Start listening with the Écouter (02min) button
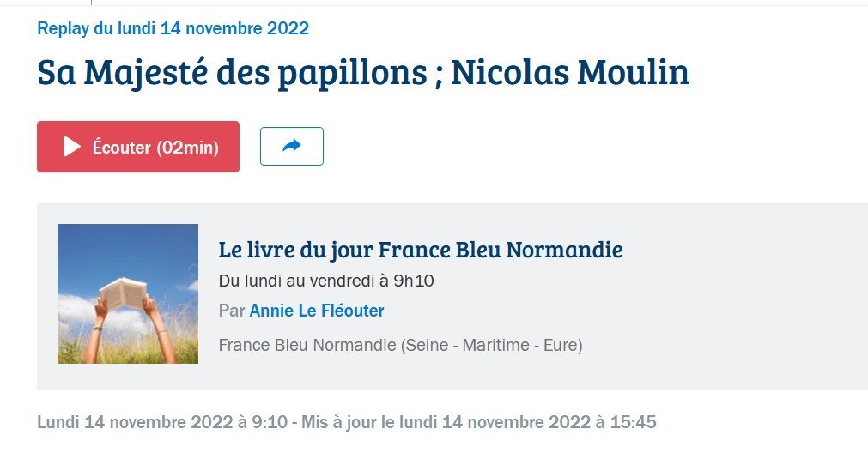Image resolution: width=868 pixels, height=453 pixels. [x=138, y=147]
